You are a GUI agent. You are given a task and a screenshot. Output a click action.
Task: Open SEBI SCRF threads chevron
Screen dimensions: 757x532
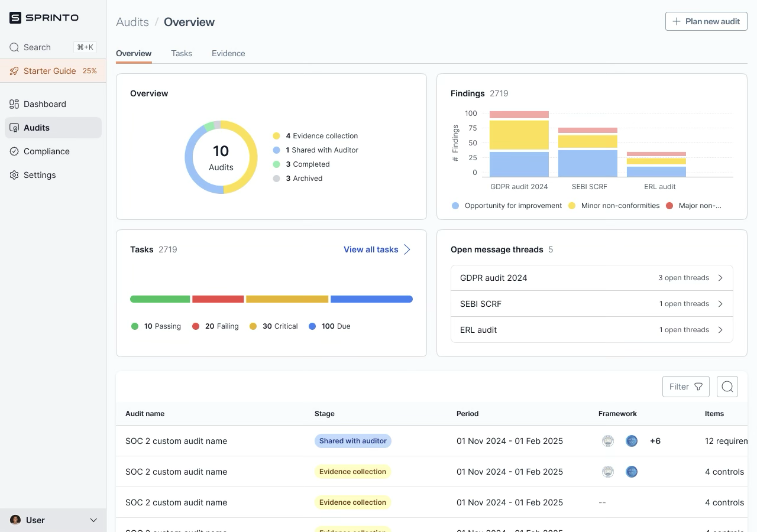click(x=720, y=304)
